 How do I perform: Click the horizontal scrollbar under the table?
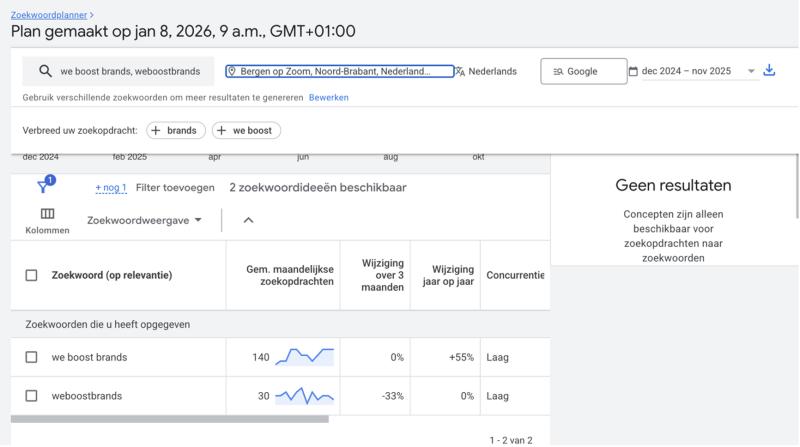pyautogui.click(x=170, y=419)
